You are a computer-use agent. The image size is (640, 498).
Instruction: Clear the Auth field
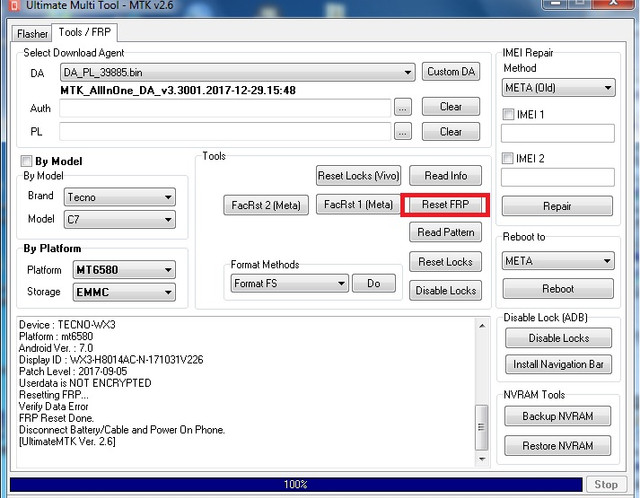451,107
